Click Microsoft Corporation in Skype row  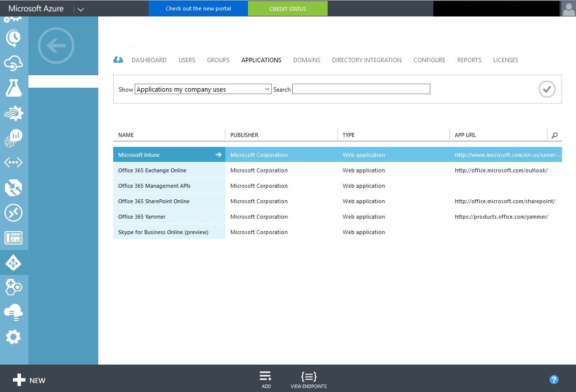(x=259, y=232)
